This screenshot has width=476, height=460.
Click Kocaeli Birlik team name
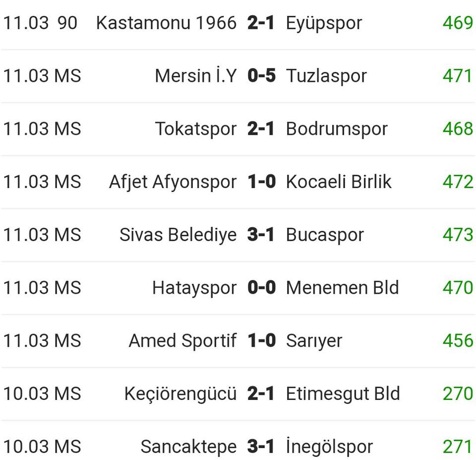click(x=339, y=182)
